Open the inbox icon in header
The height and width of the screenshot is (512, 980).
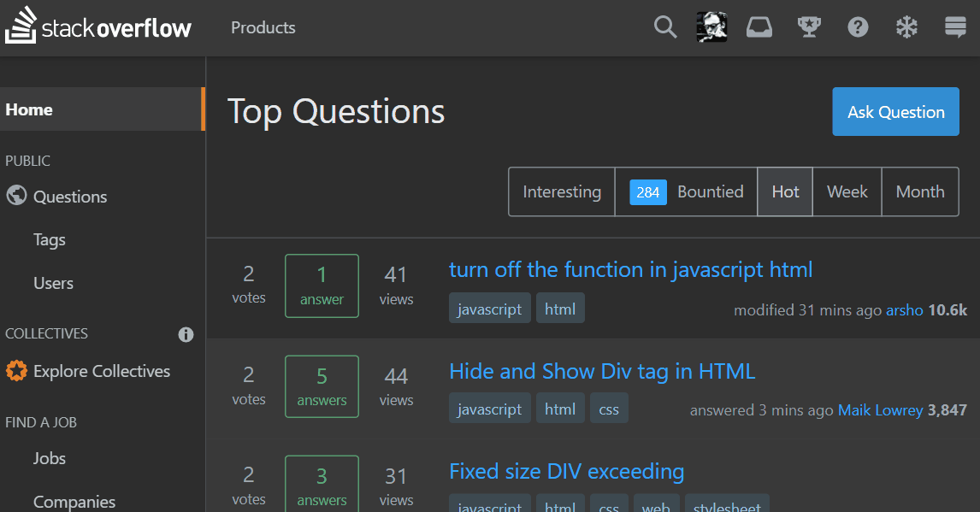click(759, 27)
